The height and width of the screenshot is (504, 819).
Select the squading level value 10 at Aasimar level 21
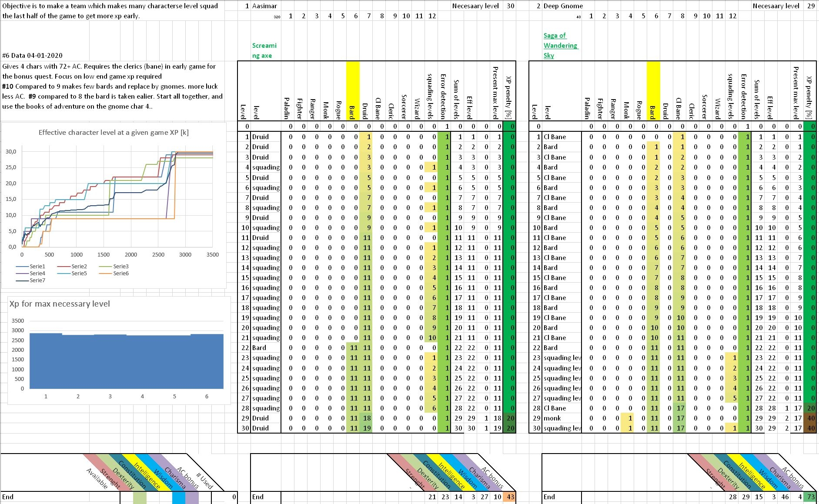pos(431,337)
